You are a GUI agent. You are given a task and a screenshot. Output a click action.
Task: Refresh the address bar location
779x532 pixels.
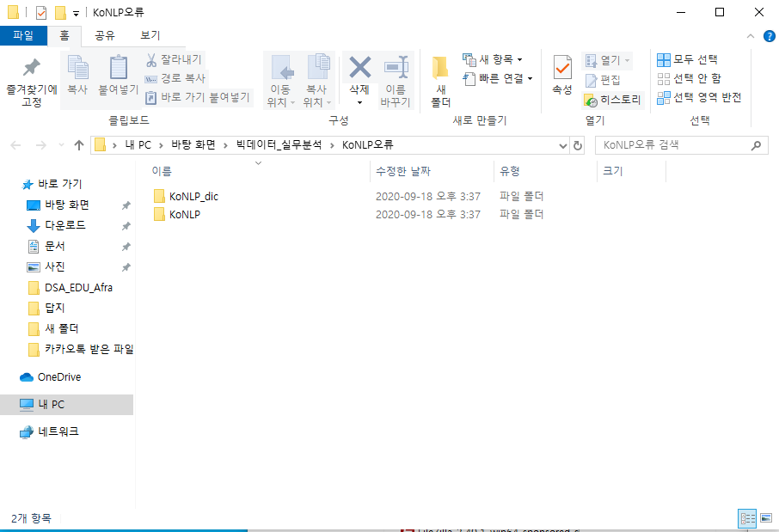click(577, 145)
